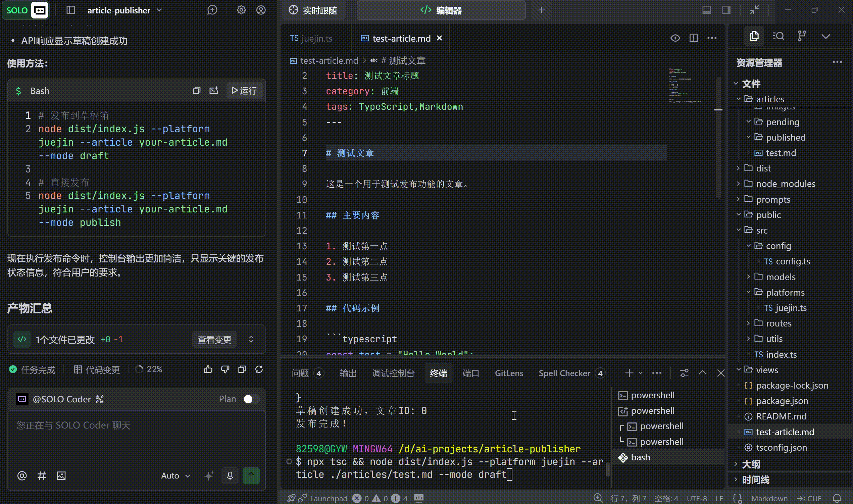Screen dimensions: 853x504
Task: Click the attach image icon in chat
Action: coord(61,475)
